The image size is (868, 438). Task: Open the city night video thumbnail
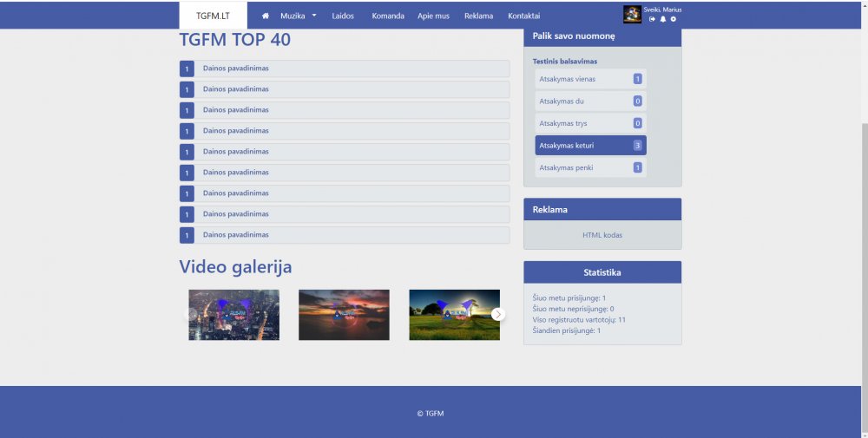click(233, 315)
